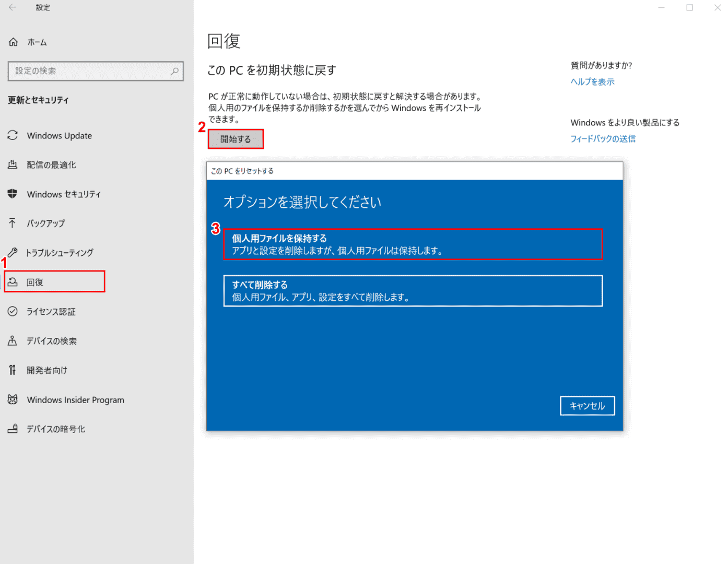
Task: Click the Find my device (デバイスの検索) icon
Action: (13, 340)
